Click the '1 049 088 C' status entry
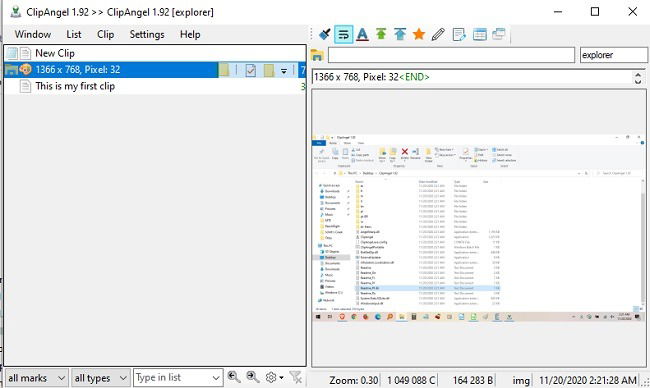Screen dimensions: 650x388 [411, 380]
